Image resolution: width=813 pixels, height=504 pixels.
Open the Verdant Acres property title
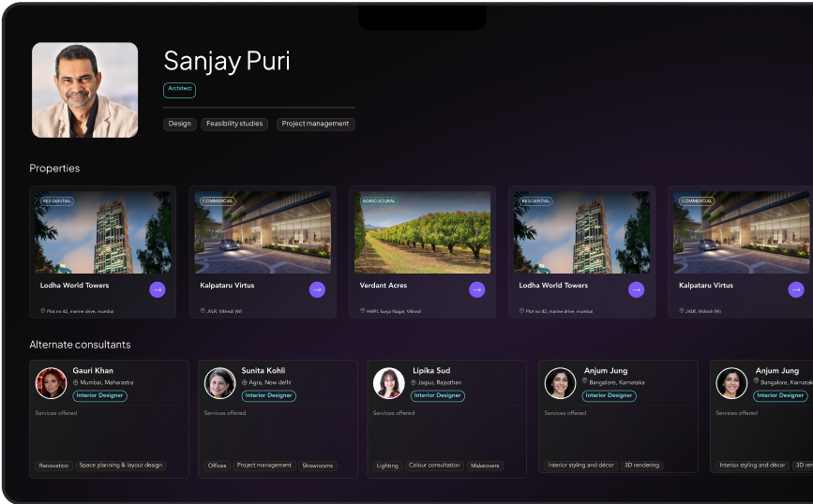coord(384,285)
